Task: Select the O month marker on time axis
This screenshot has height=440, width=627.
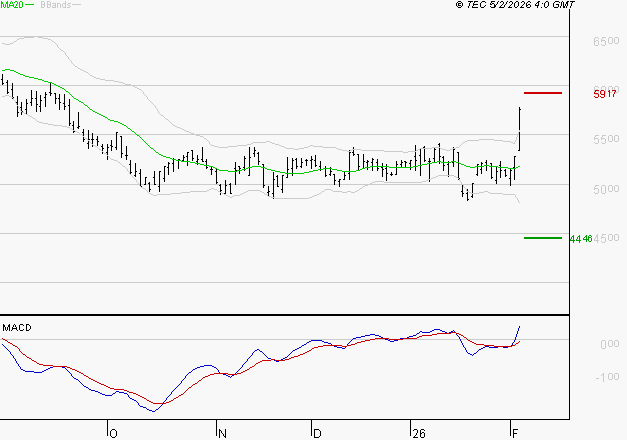Action: 112,432
